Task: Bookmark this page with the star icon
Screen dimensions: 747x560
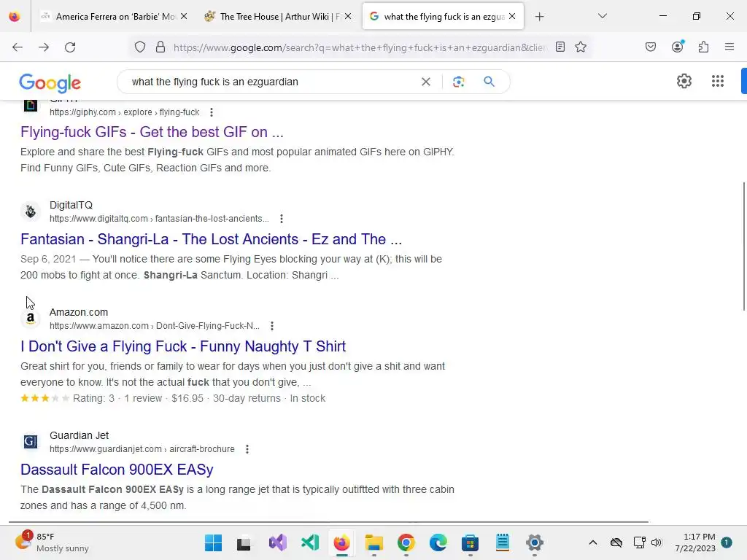Action: pyautogui.click(x=580, y=47)
